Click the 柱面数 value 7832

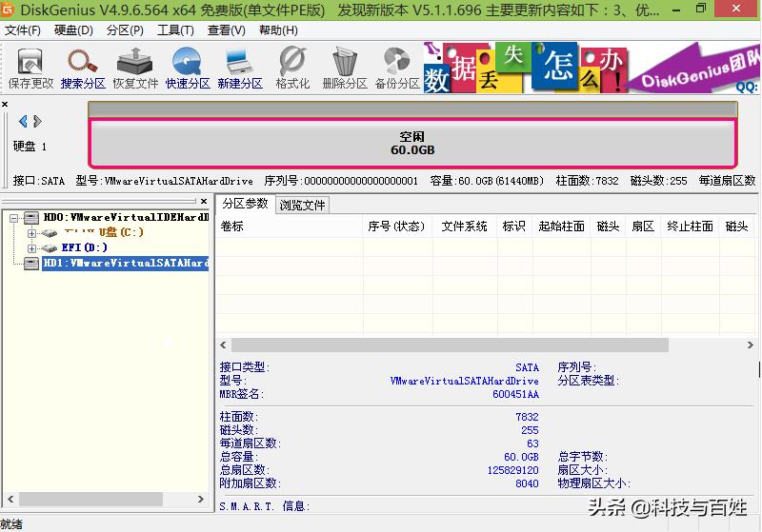(x=527, y=417)
